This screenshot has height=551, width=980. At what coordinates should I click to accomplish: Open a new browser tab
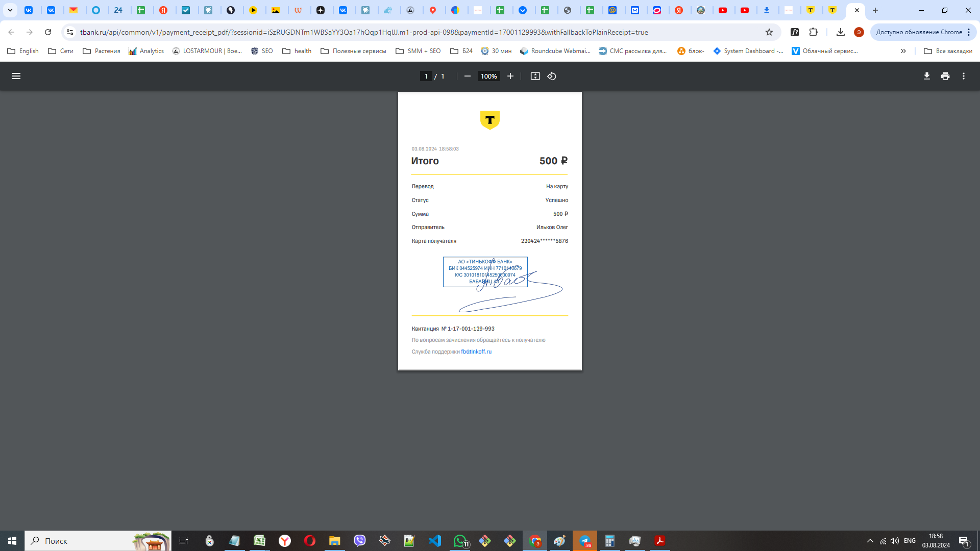pos(875,10)
